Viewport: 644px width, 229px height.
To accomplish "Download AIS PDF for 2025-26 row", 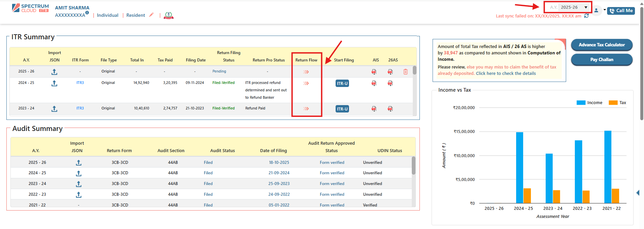I will pos(374,72).
